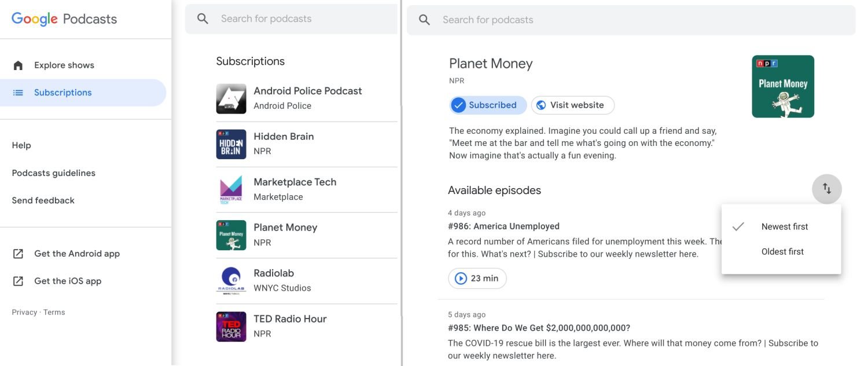The width and height of the screenshot is (868, 366).
Task: Open Explore shows from the sidebar
Action: (x=64, y=65)
